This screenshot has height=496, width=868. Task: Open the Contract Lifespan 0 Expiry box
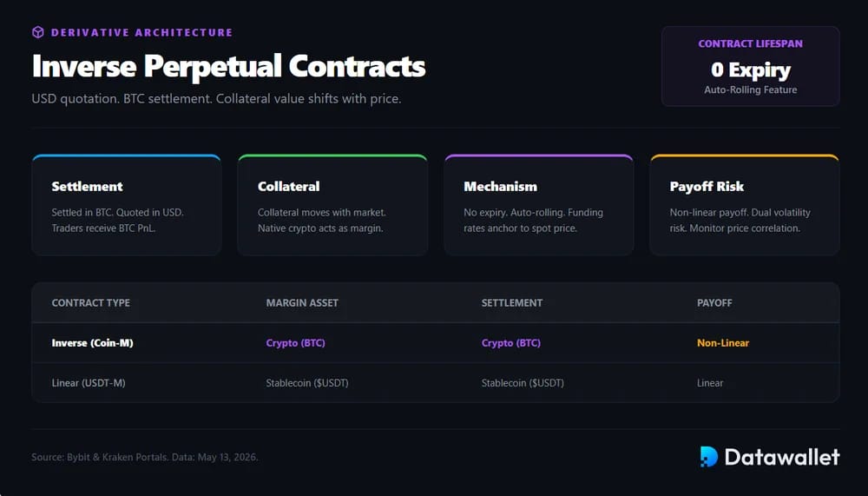pos(750,66)
